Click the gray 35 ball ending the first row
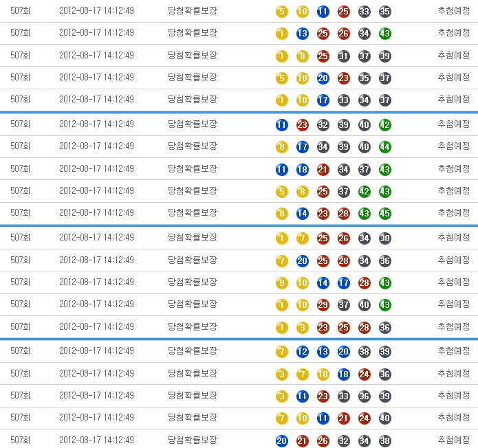Image resolution: width=478 pixels, height=448 pixels. (x=385, y=12)
